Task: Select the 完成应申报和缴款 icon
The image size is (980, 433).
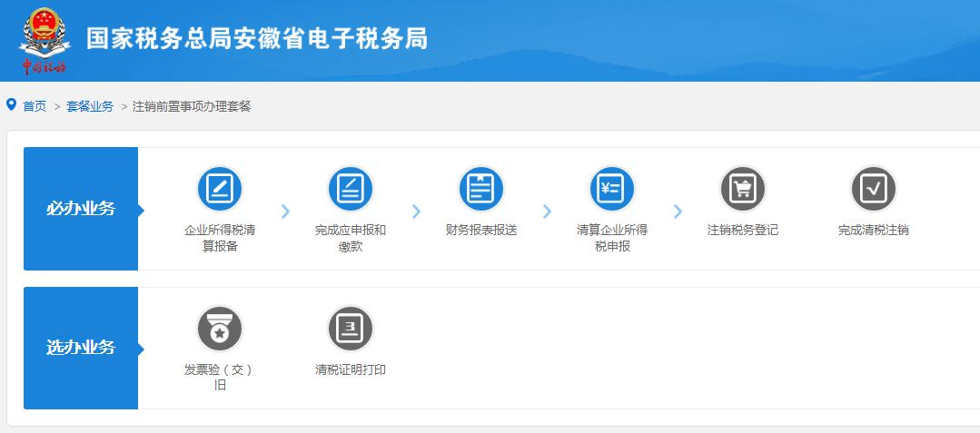Action: 350,189
